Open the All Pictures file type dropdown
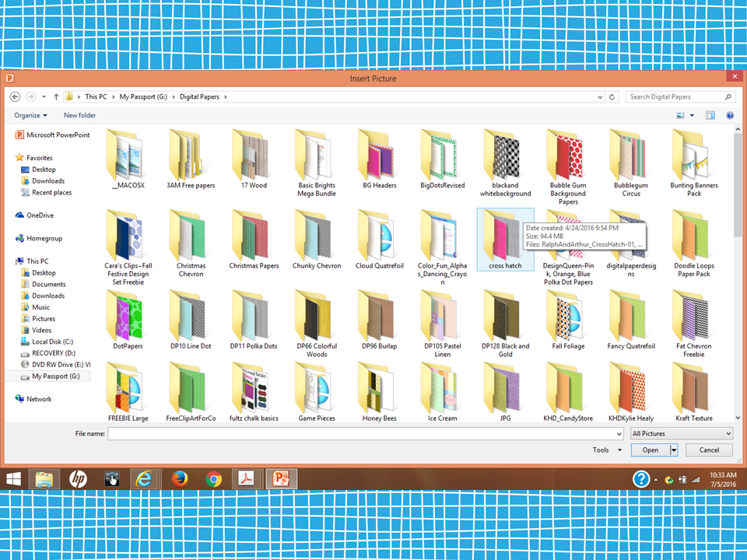The image size is (747, 560). 679,433
